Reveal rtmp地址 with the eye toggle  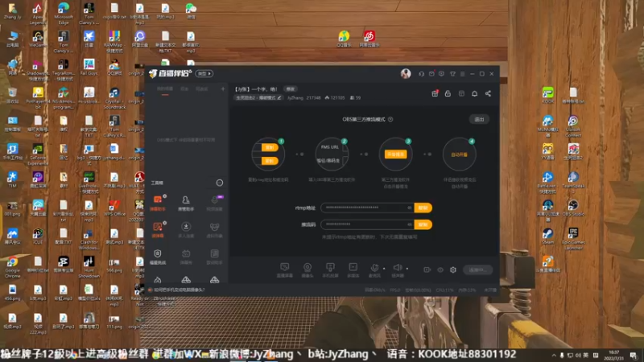pos(409,208)
